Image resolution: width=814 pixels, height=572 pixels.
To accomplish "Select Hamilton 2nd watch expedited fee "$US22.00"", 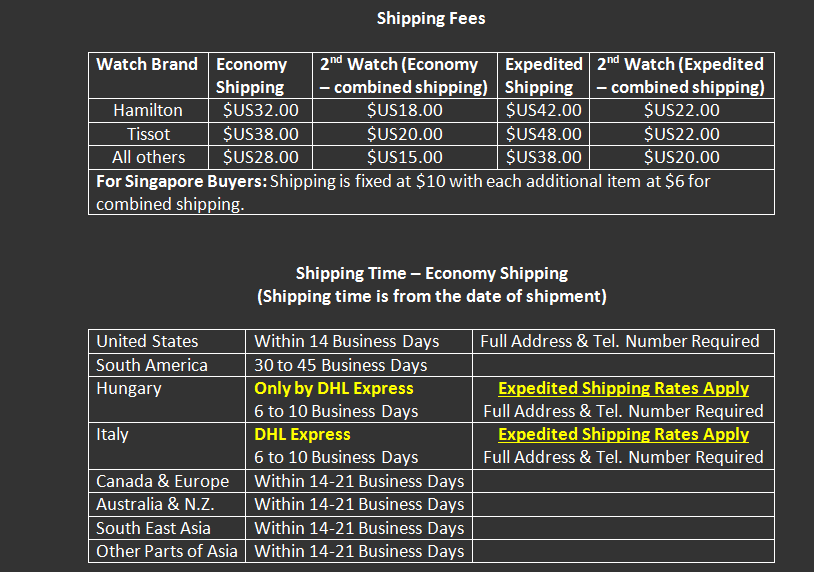I will tap(682, 111).
